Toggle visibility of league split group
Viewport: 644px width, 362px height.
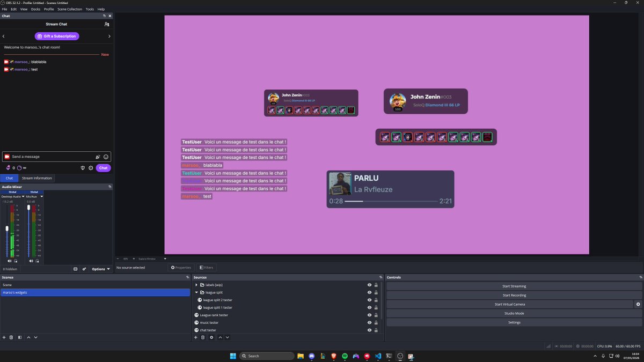pyautogui.click(x=369, y=292)
